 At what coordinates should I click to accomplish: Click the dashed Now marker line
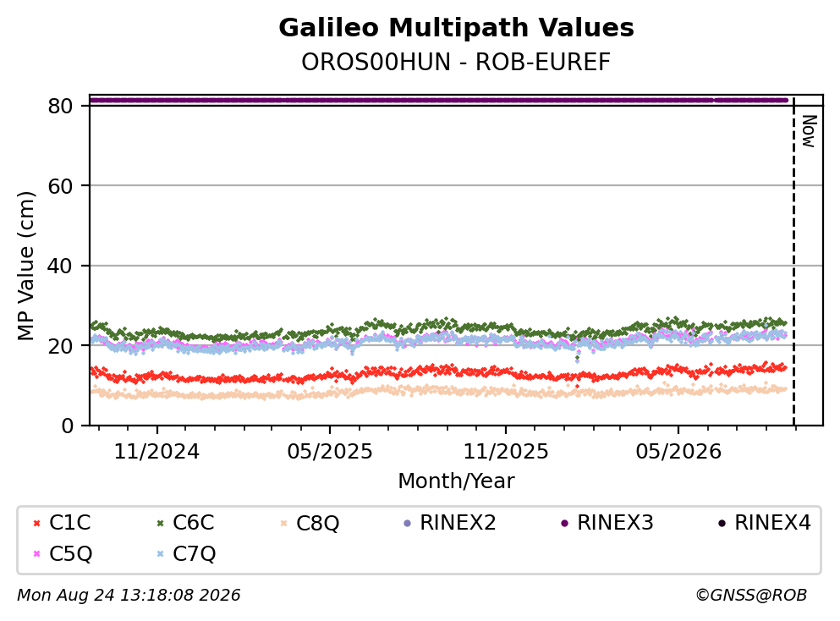point(794,262)
